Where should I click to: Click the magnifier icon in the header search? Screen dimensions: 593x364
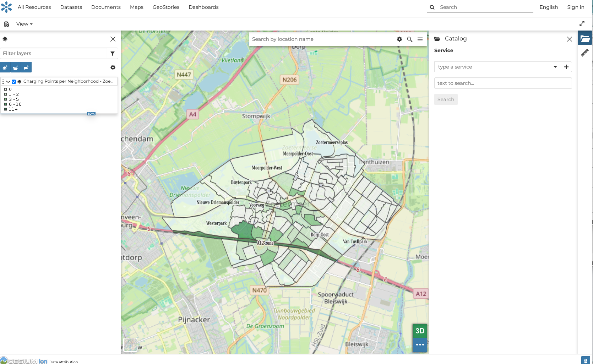(x=432, y=7)
